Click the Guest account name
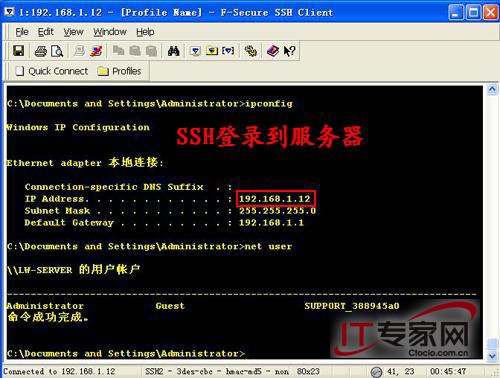The width and height of the screenshot is (500, 378). click(x=170, y=306)
